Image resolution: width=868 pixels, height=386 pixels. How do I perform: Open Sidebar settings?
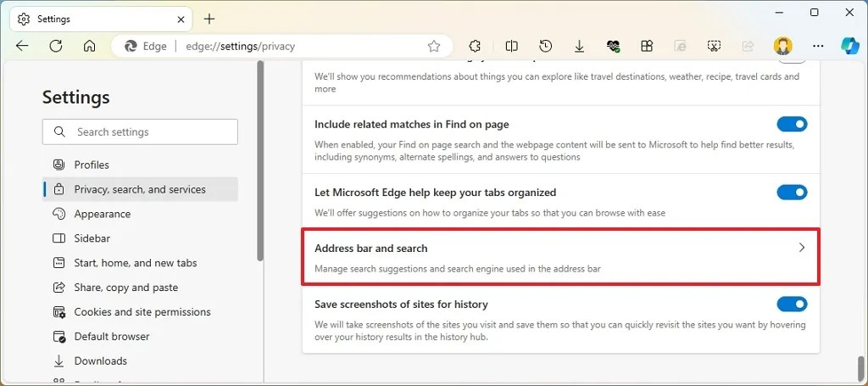coord(140,238)
